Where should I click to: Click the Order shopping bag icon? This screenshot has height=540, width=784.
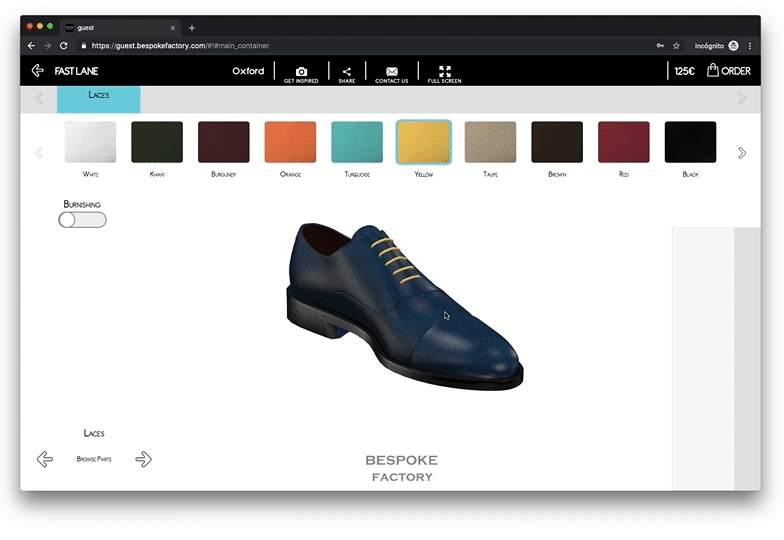[x=713, y=71]
